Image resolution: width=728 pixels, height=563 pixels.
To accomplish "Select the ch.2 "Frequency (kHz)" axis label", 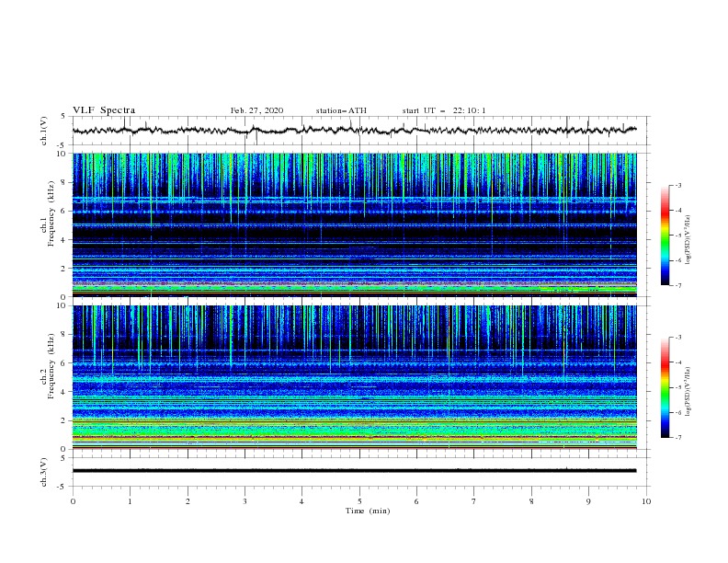I will point(51,365).
